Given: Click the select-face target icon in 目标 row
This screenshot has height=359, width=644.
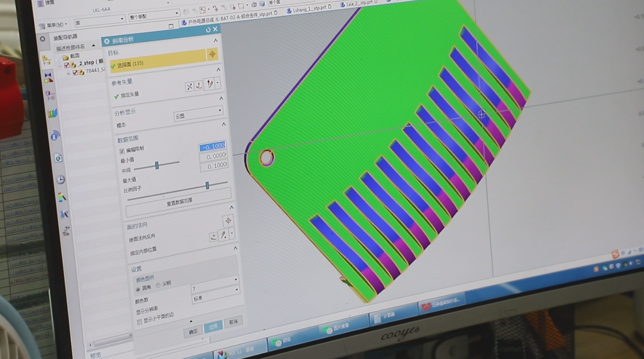Looking at the screenshot, I should coord(212,54).
